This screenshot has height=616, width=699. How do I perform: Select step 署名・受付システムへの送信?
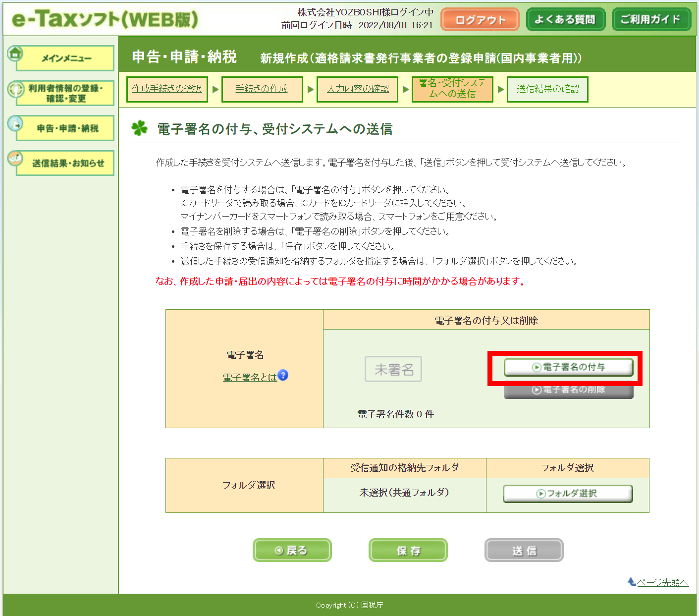tap(452, 89)
